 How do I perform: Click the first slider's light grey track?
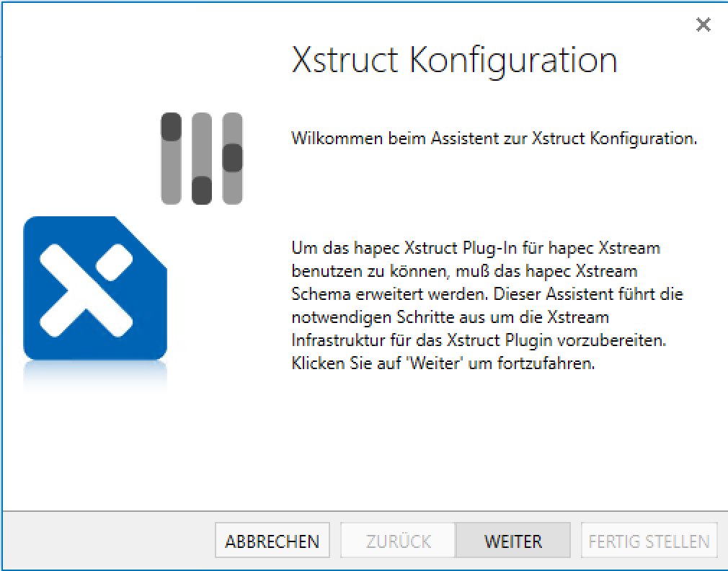pos(171,173)
